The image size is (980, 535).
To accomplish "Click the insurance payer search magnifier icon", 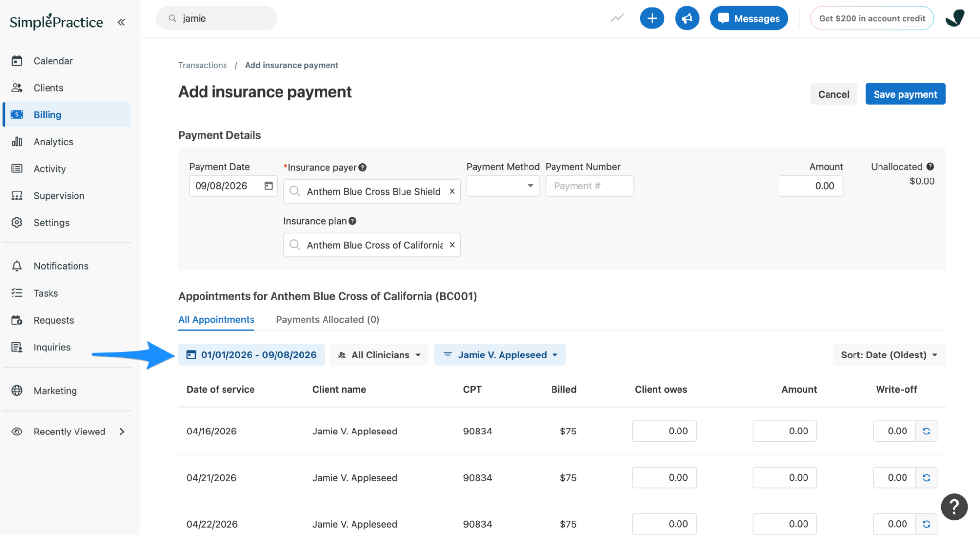I will (295, 191).
